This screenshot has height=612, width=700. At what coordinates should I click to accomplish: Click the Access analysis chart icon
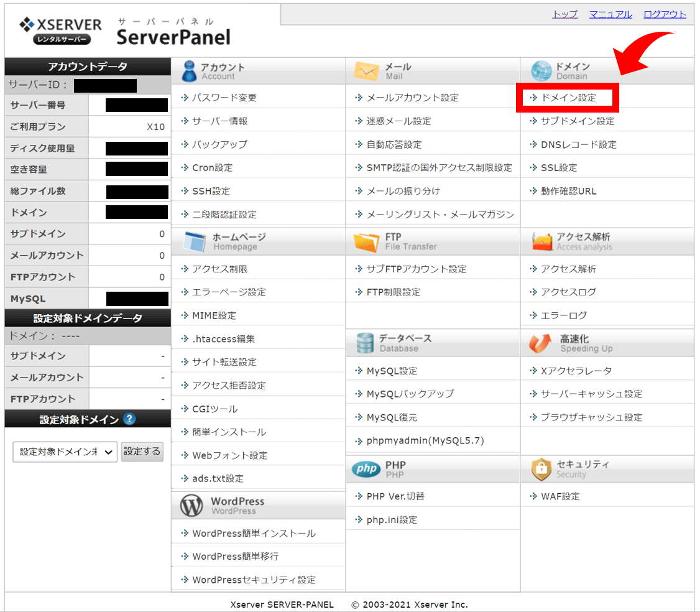pos(542,242)
